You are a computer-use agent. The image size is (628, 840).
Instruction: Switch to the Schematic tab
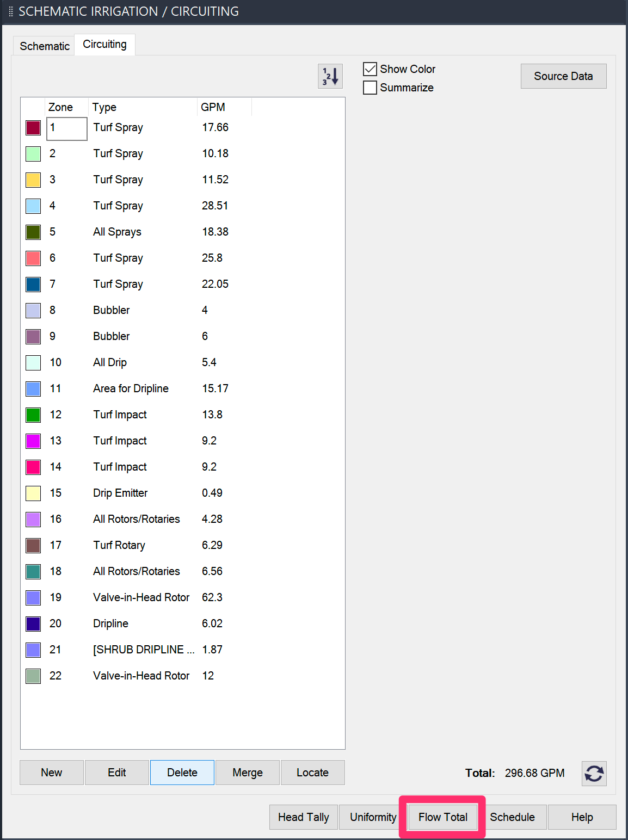point(45,46)
